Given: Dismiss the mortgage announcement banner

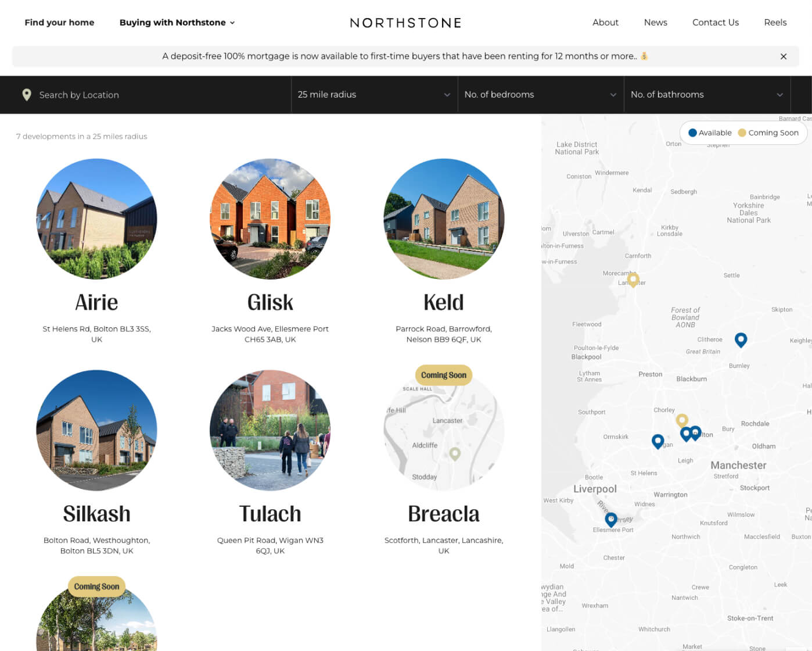Looking at the screenshot, I should [x=784, y=56].
